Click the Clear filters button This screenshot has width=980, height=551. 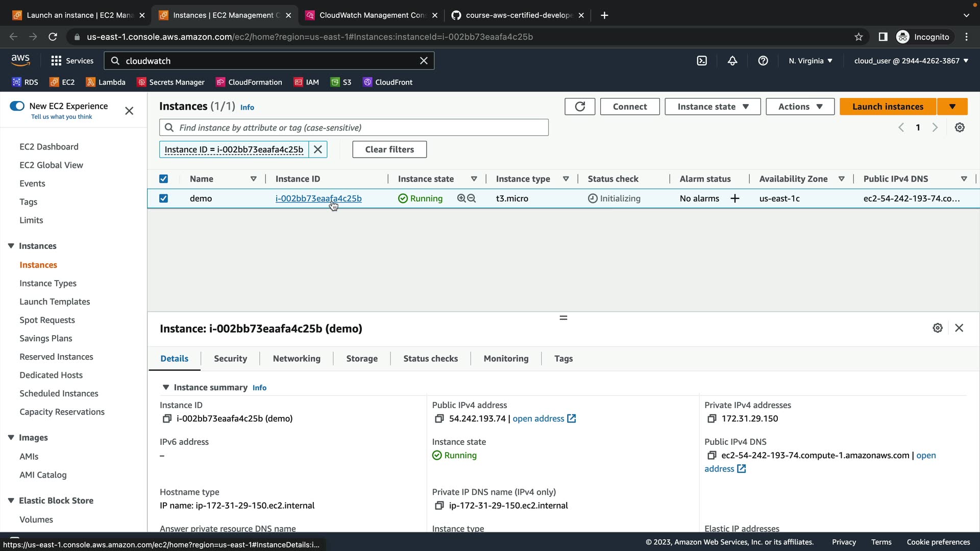(x=389, y=149)
